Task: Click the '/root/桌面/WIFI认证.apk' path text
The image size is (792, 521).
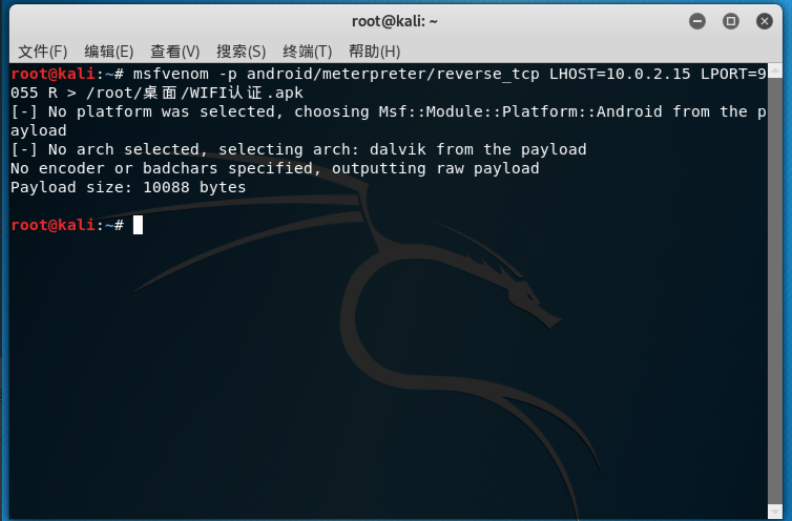Action: 194,93
